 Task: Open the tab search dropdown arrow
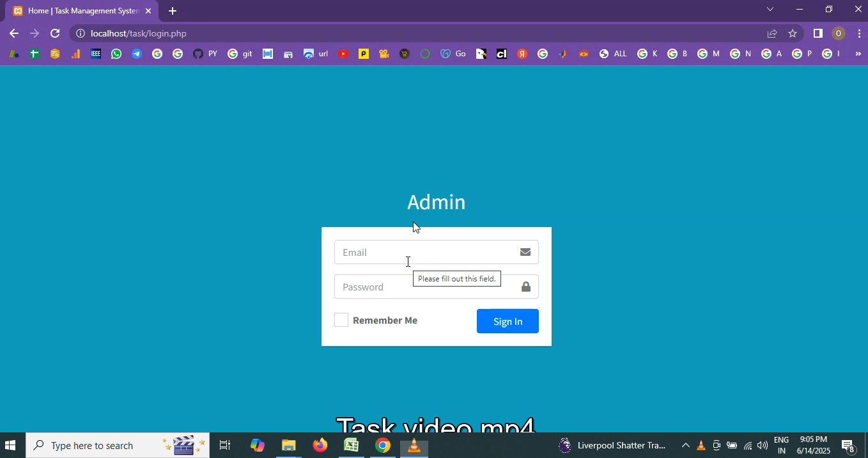[x=770, y=10]
